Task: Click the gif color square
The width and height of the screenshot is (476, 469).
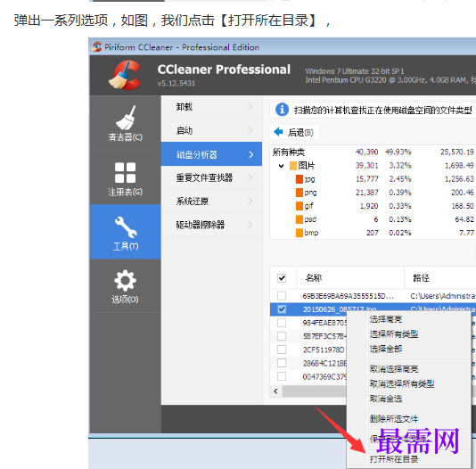Action: 300,206
